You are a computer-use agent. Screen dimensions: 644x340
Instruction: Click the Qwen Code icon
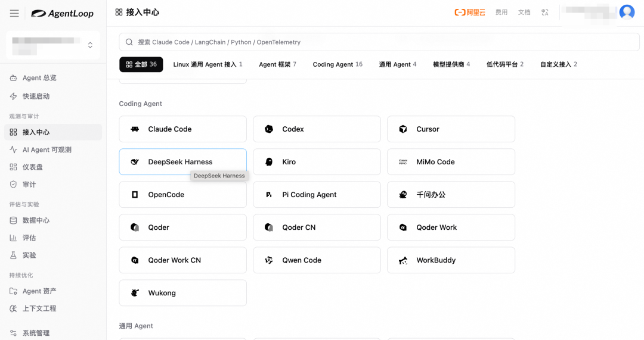click(x=269, y=260)
